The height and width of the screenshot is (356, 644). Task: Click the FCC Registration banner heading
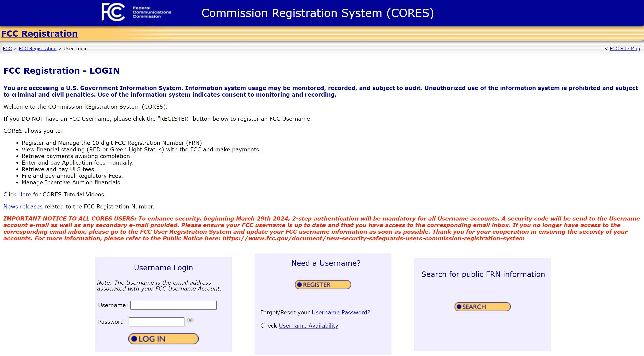click(39, 34)
